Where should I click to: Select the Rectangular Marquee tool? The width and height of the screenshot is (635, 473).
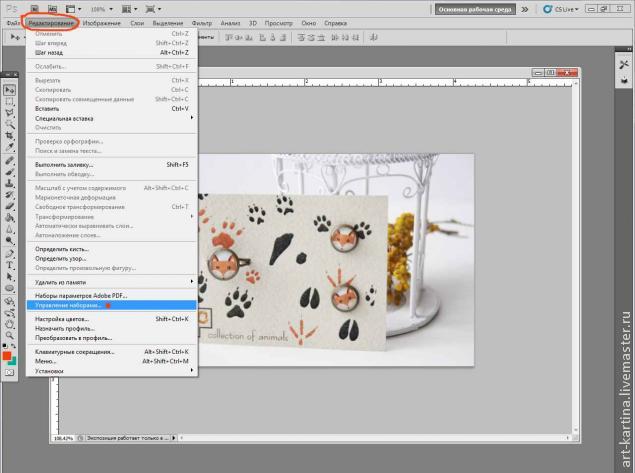(9, 102)
